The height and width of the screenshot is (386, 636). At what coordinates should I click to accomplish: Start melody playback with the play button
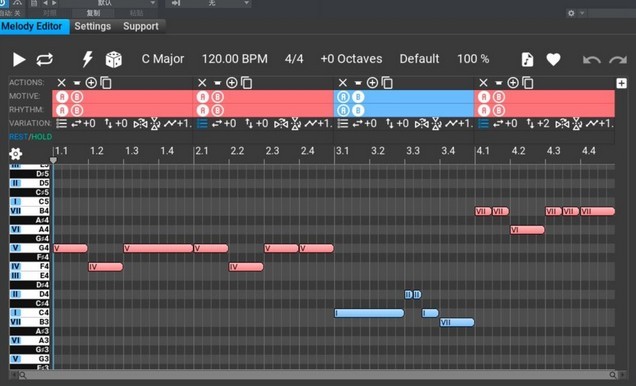(19, 59)
